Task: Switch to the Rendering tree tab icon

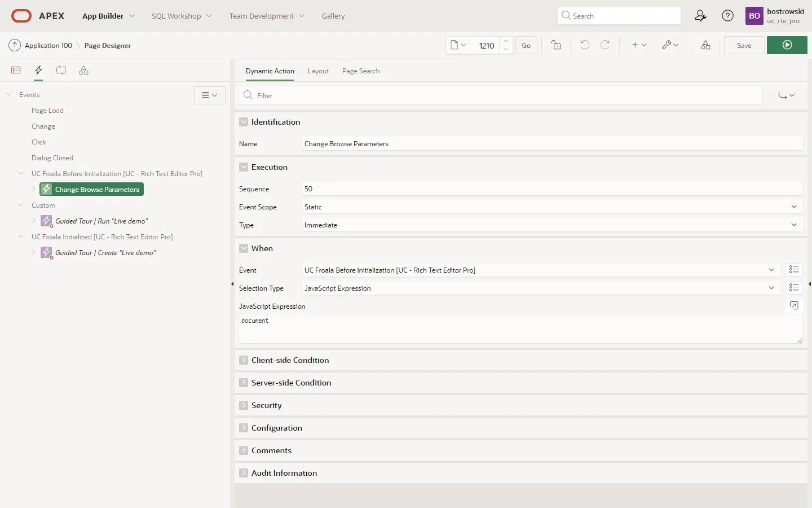Action: 16,71
